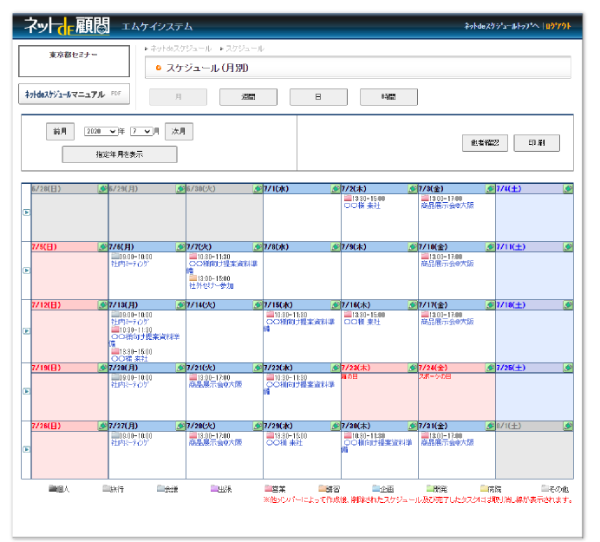This screenshot has height=542, width=600.
Task: Open the ネットdeスケジュールマニュアル PDF
Action: pos(74,94)
